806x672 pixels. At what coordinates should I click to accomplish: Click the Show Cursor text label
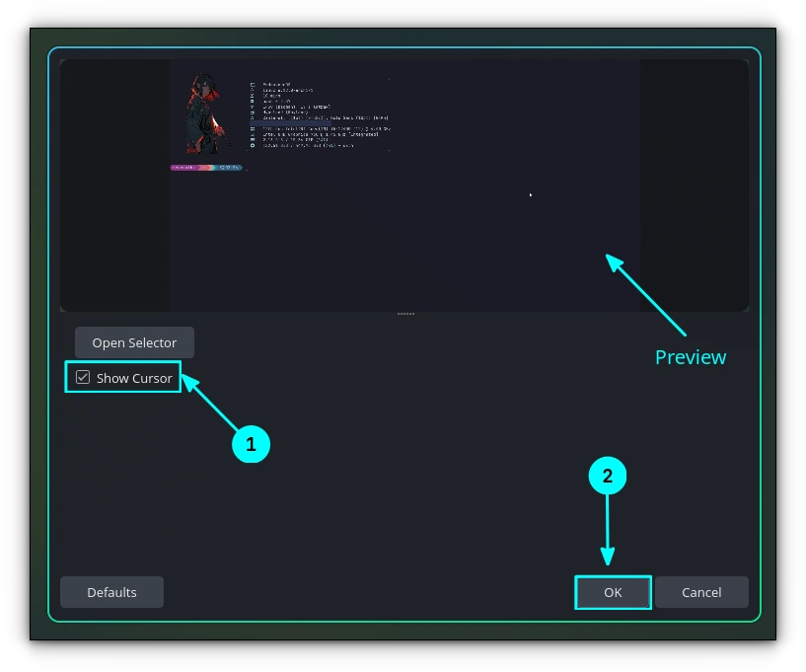[134, 378]
